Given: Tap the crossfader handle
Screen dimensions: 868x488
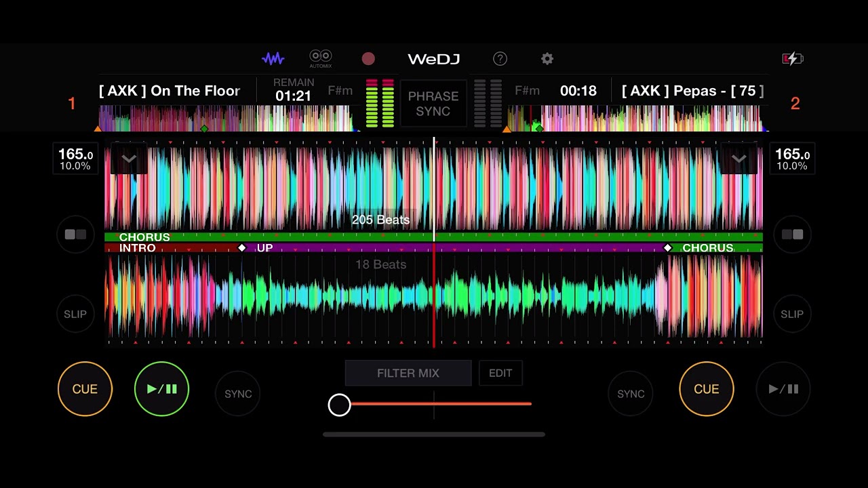Looking at the screenshot, I should [339, 405].
